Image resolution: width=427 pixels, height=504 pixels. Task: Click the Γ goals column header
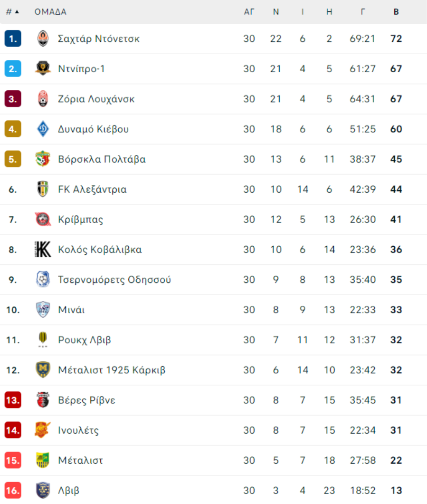363,12
